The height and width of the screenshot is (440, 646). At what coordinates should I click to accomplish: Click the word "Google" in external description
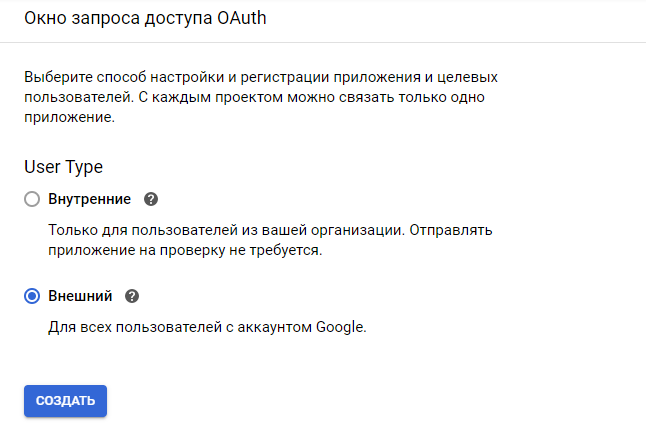point(341,327)
